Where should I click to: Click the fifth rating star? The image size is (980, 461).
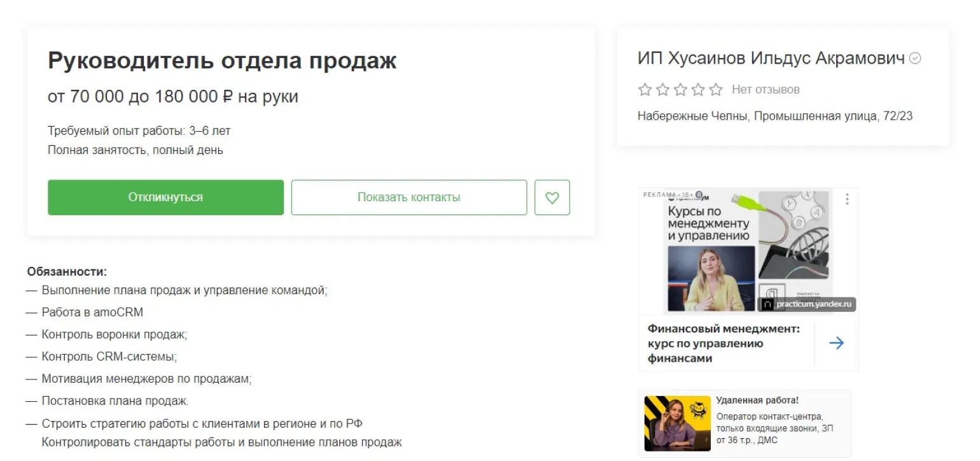pyautogui.click(x=716, y=90)
